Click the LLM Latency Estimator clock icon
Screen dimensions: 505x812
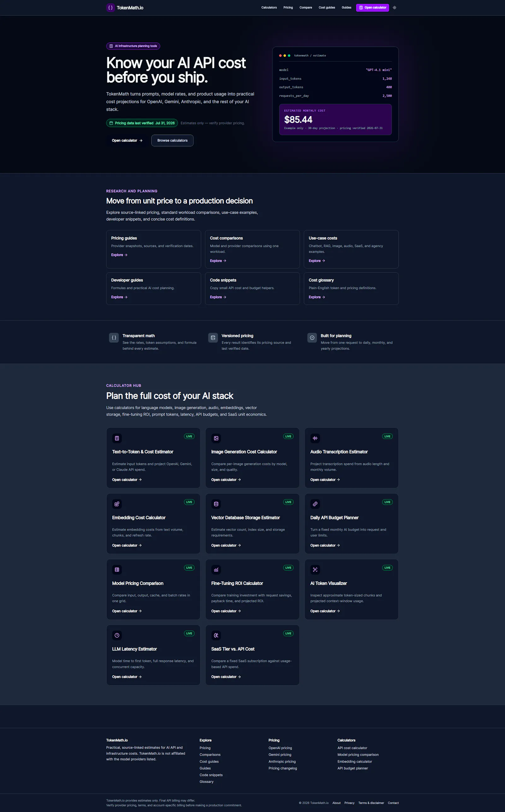click(117, 635)
